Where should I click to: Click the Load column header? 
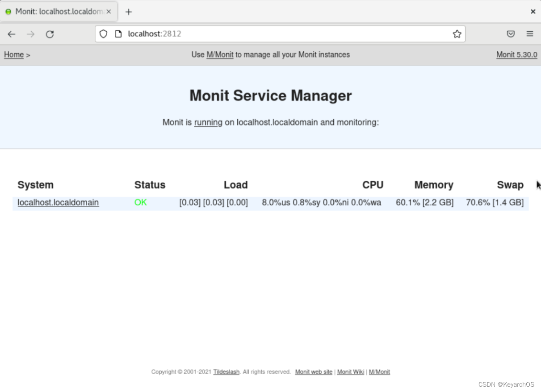click(236, 185)
